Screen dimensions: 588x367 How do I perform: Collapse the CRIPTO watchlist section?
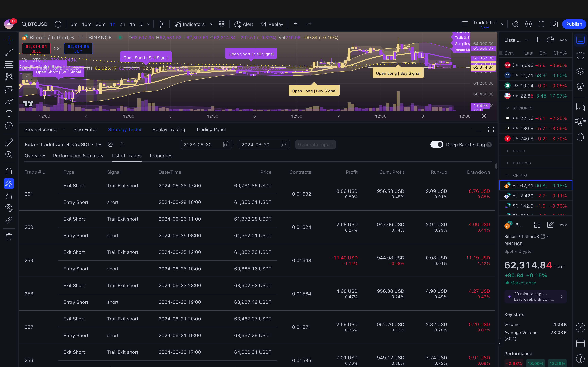point(507,175)
